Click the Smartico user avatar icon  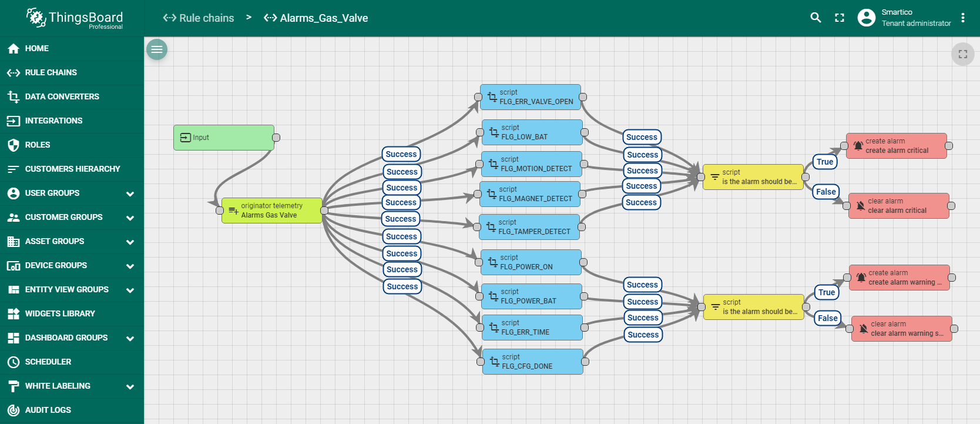tap(866, 18)
